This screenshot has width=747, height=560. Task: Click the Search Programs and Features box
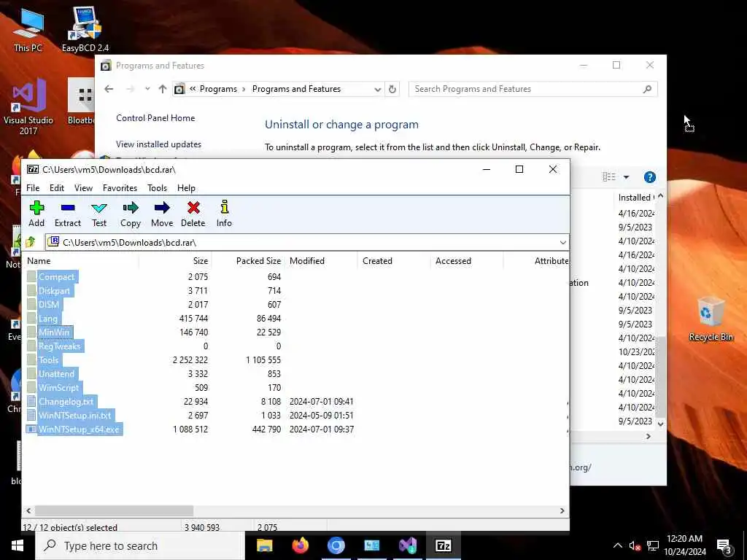point(533,89)
